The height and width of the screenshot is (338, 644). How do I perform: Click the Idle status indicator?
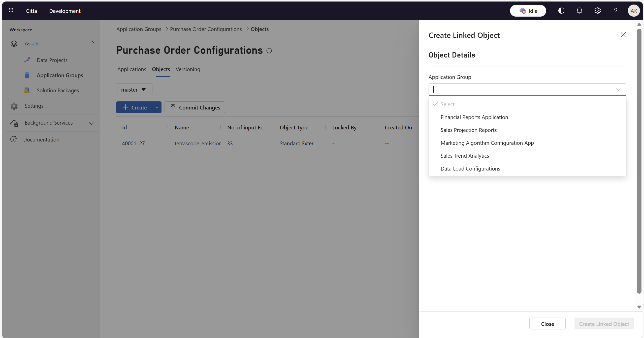(x=528, y=11)
